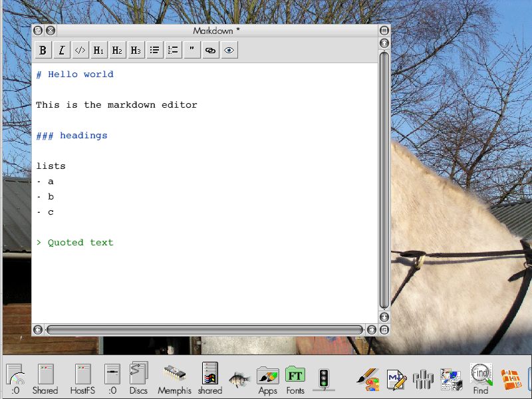Click list item '- c'
Viewport: 532px width, 399px height.
[45, 212]
